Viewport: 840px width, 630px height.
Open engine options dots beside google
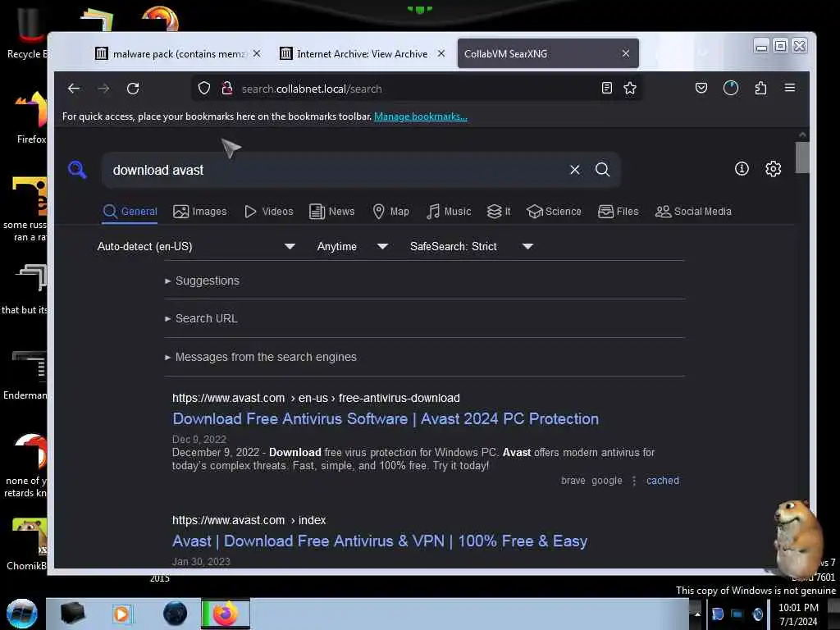point(634,481)
